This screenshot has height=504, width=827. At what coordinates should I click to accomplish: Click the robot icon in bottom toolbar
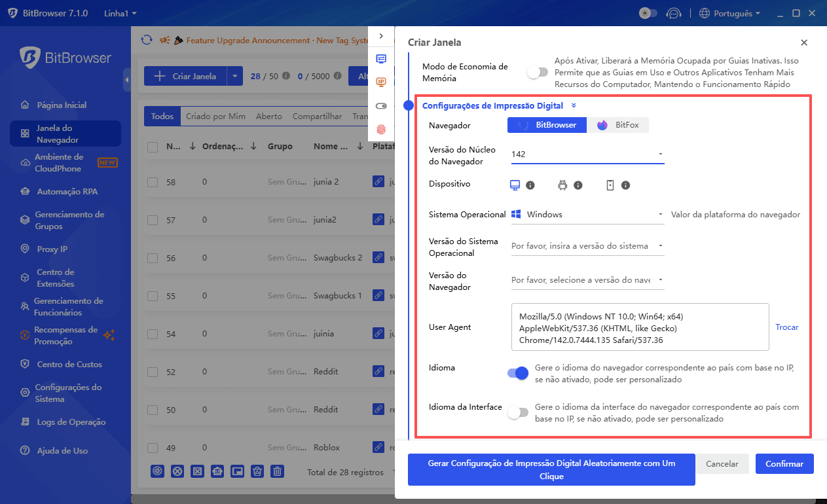(x=217, y=471)
